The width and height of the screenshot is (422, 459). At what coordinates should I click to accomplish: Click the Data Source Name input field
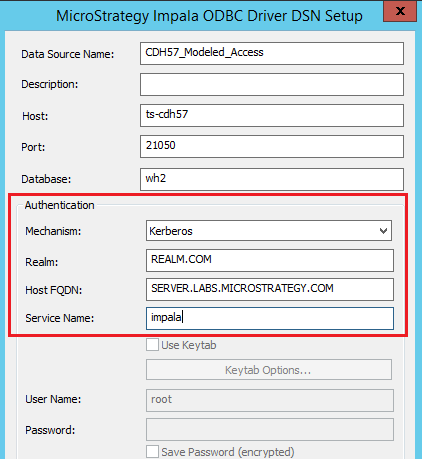[x=272, y=53]
